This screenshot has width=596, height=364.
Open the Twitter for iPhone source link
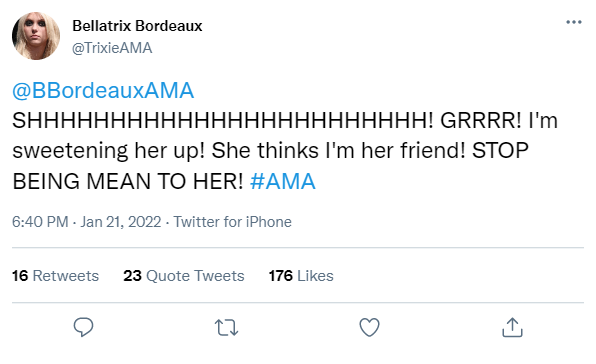tap(233, 222)
